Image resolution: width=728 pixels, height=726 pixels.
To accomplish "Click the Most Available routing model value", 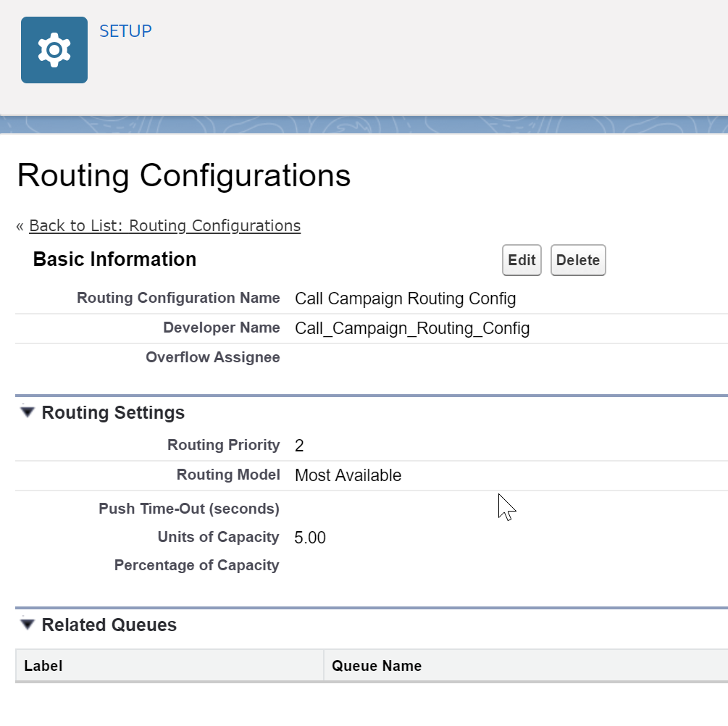I will coord(348,475).
